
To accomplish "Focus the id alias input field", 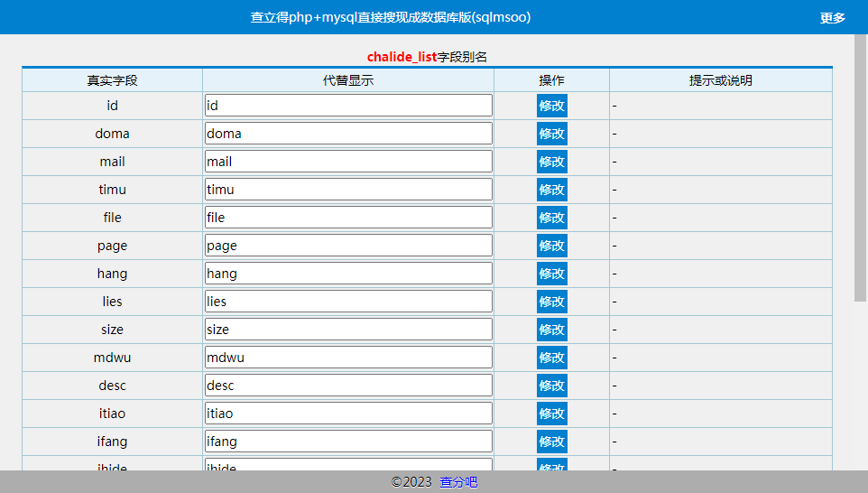I will (348, 106).
